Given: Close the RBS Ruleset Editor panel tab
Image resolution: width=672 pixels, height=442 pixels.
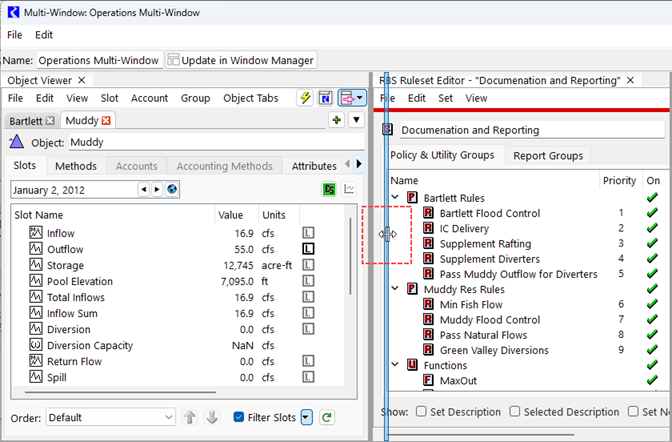Looking at the screenshot, I should click(630, 80).
